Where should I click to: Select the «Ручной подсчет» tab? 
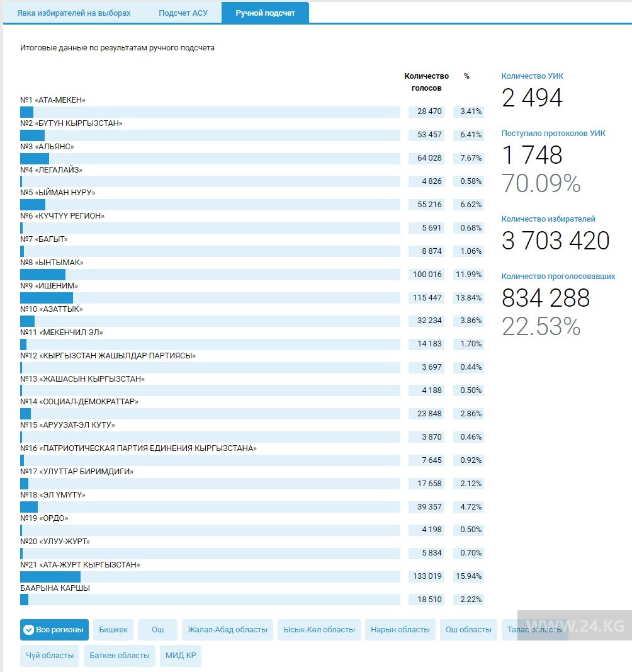point(265,13)
